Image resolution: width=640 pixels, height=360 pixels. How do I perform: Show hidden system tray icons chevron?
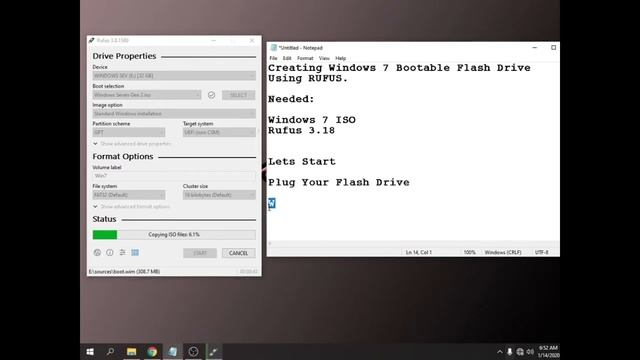click(500, 351)
